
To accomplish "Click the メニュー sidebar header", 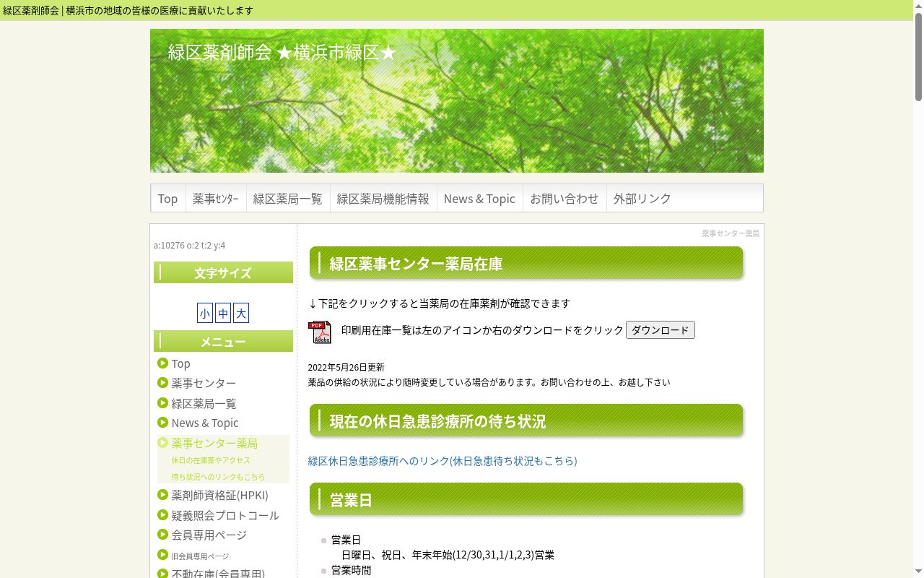I will click(223, 341).
